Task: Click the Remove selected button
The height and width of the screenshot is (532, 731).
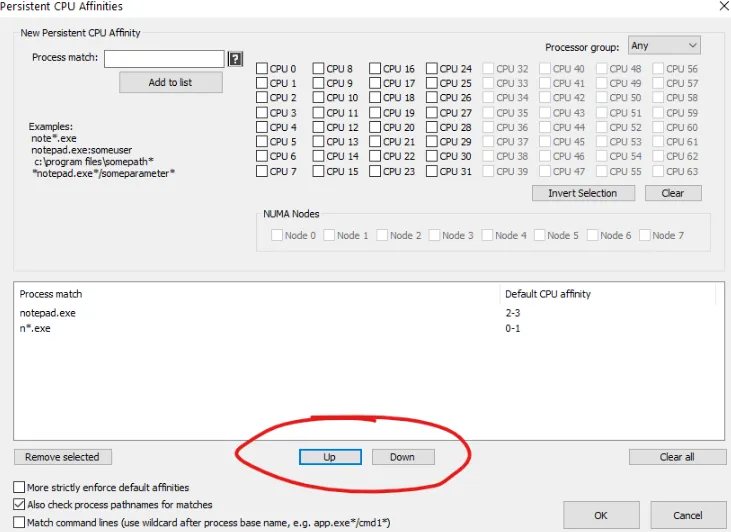Action: click(62, 457)
